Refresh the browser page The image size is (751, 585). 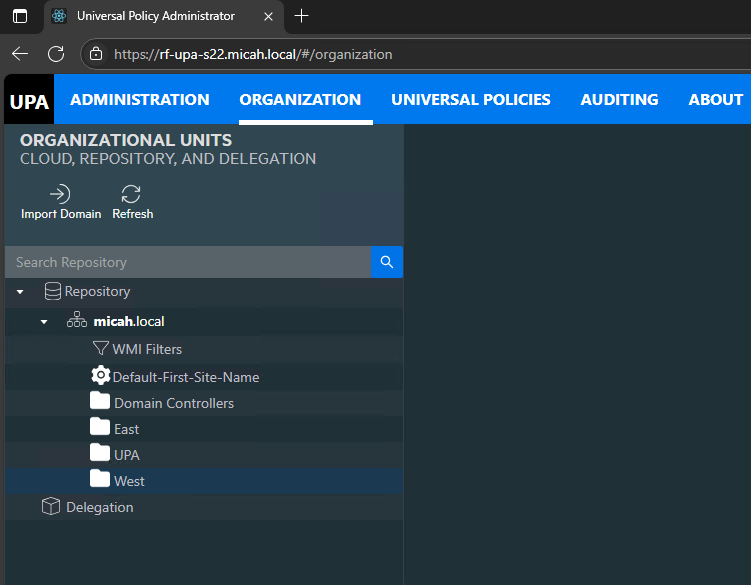[56, 54]
